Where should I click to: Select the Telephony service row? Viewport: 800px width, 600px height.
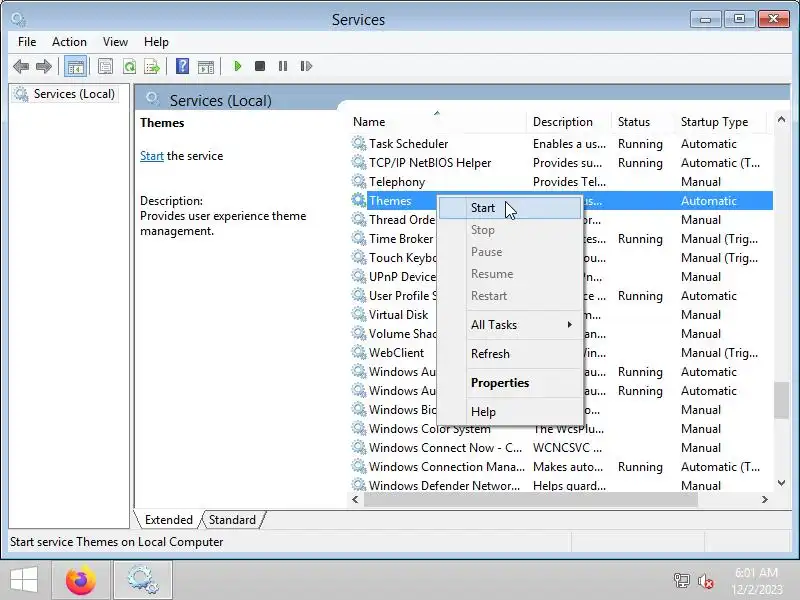[561, 182]
